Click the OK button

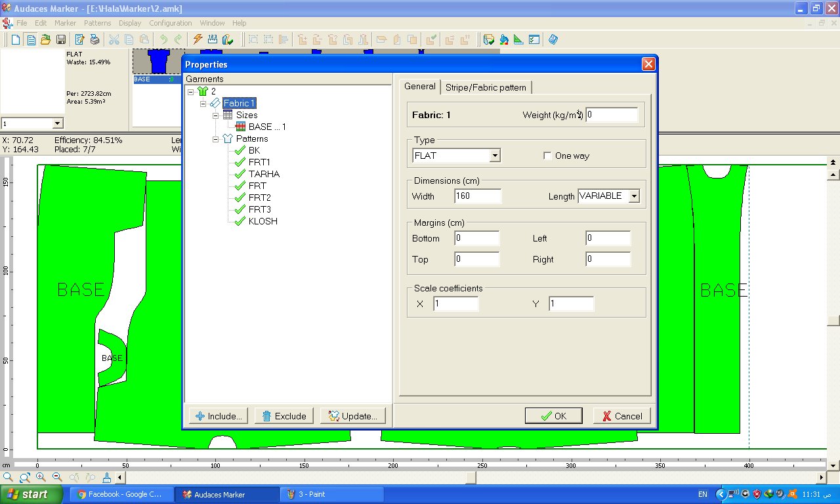(554, 416)
